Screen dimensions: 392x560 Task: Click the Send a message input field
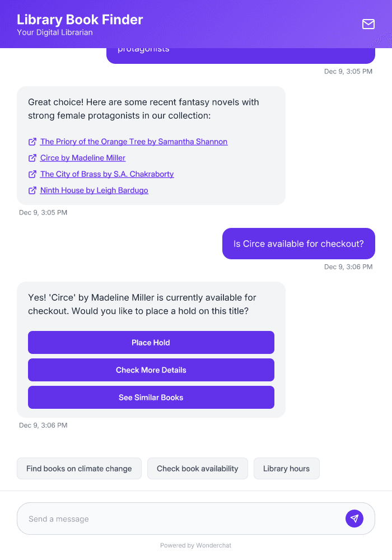168,518
